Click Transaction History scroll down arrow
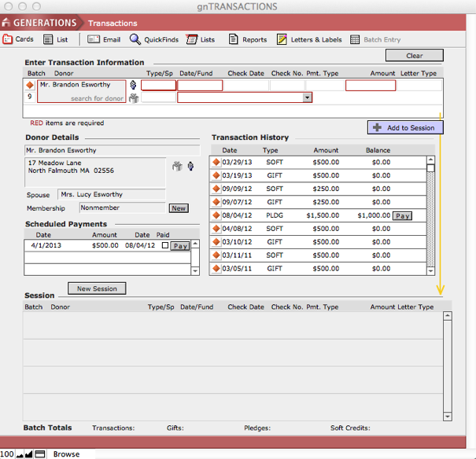Image resolution: width=476 pixels, height=459 pixels. 430,270
